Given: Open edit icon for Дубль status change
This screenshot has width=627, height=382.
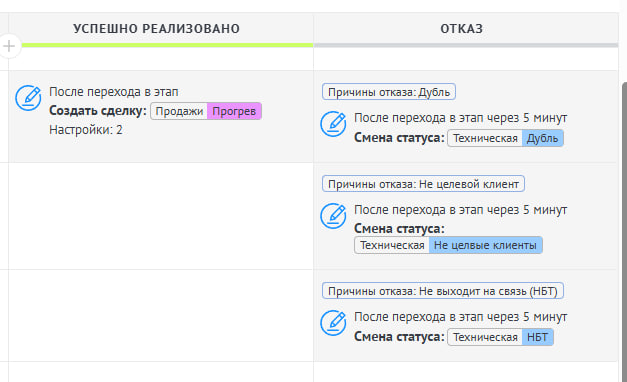Looking at the screenshot, I should click(333, 124).
